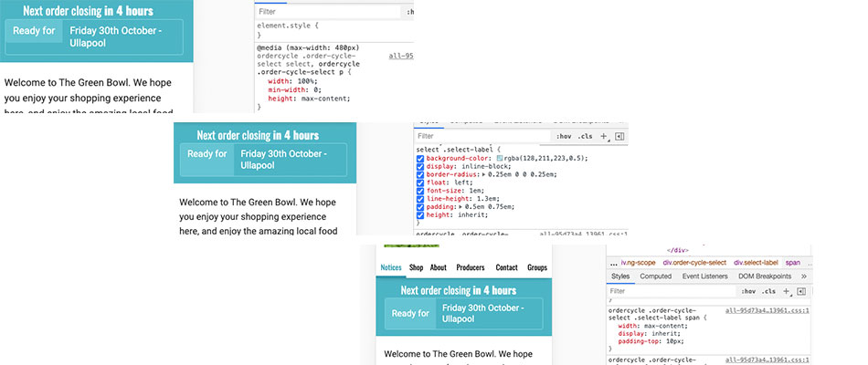Open the Contact menu item
The width and height of the screenshot is (868, 365).
tap(506, 267)
